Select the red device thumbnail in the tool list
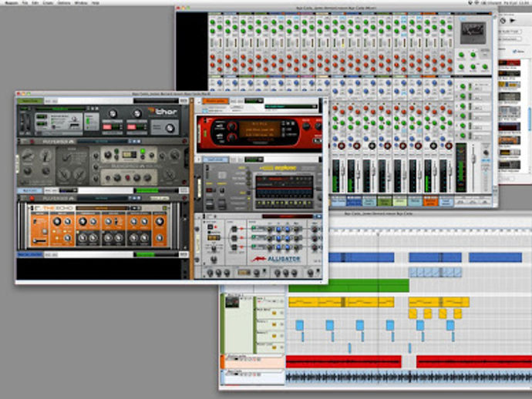The width and height of the screenshot is (532, 399). click(509, 63)
